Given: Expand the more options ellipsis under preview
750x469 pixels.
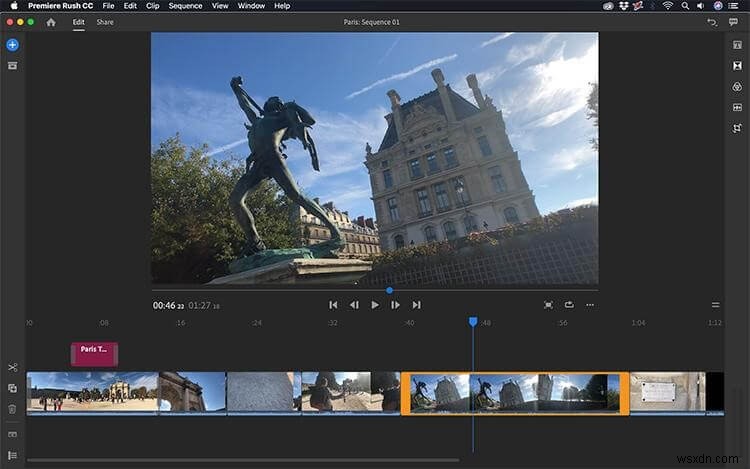Looking at the screenshot, I should pyautogui.click(x=591, y=304).
